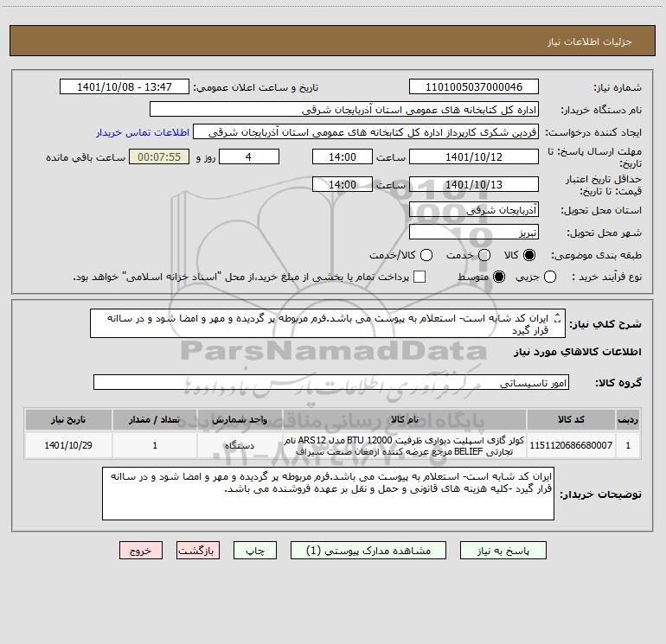Click the buyer organization name field
The height and width of the screenshot is (644, 666).
[344, 110]
